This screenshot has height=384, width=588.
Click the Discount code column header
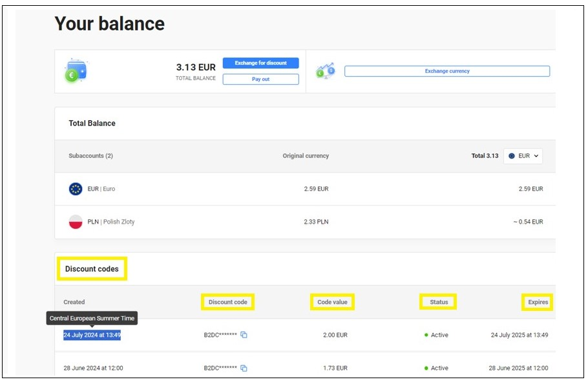pyautogui.click(x=227, y=302)
